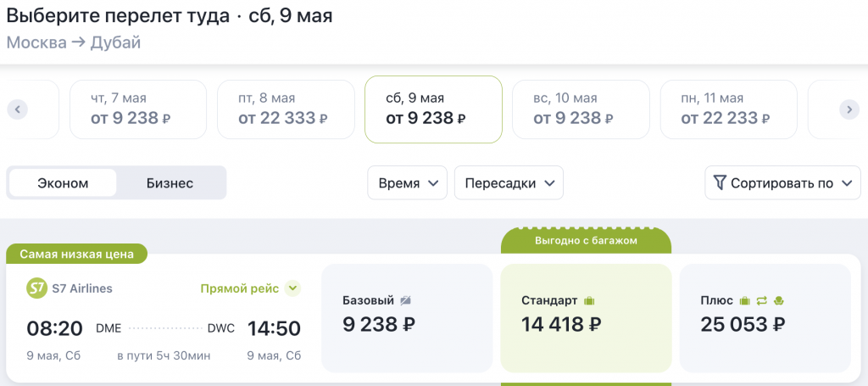
Task: Switch to the Бизнес cabin class
Action: (x=170, y=182)
